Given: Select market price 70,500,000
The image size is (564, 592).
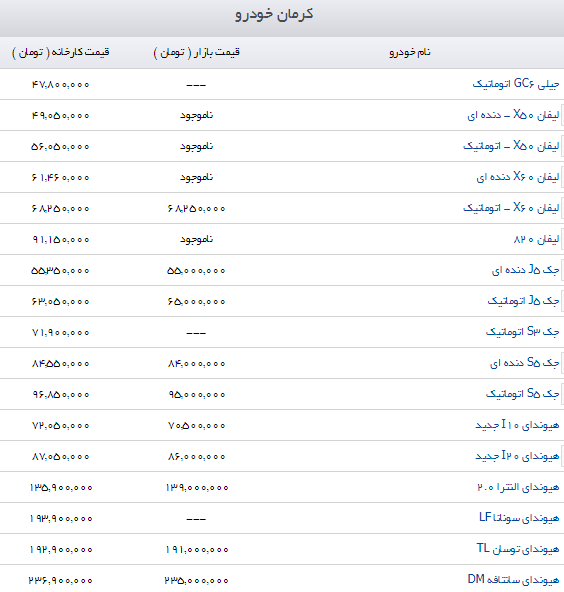Looking at the screenshot, I should (196, 426).
